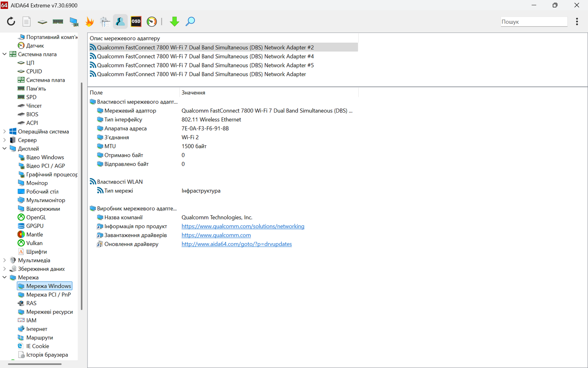Click the CPU chip toolbar icon
588x368 pixels.
42,22
